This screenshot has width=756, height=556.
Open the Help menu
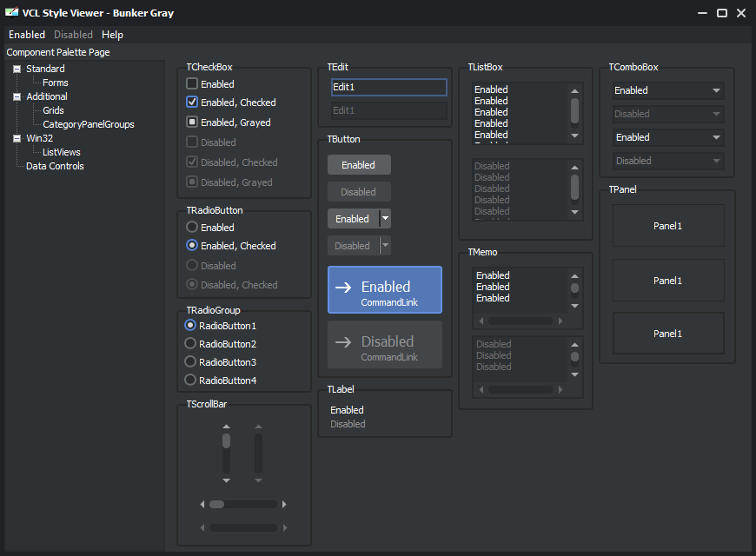pos(112,35)
